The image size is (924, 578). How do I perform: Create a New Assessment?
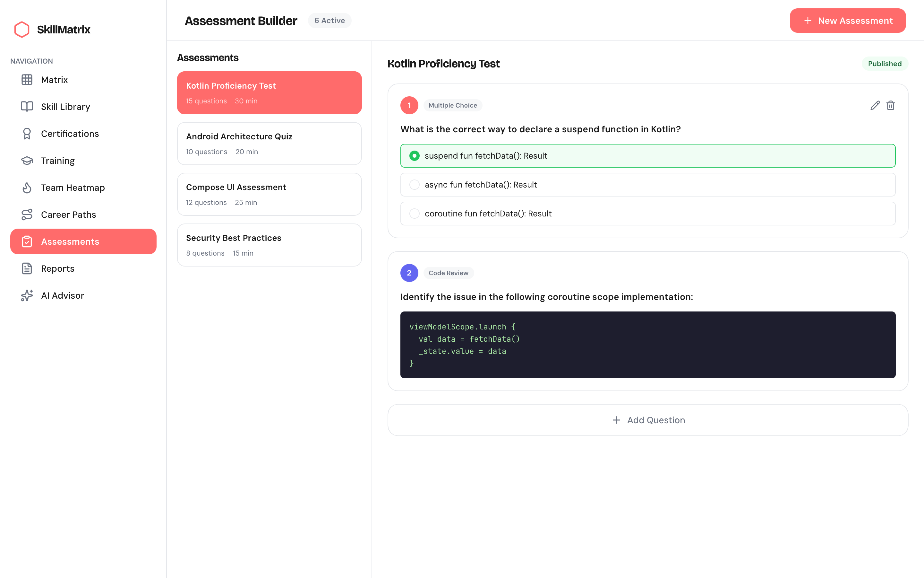(x=848, y=21)
